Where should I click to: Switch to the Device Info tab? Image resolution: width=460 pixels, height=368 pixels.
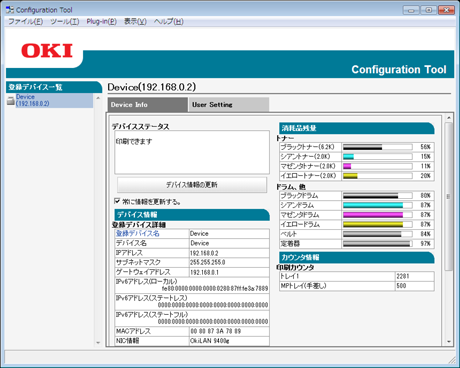point(148,105)
